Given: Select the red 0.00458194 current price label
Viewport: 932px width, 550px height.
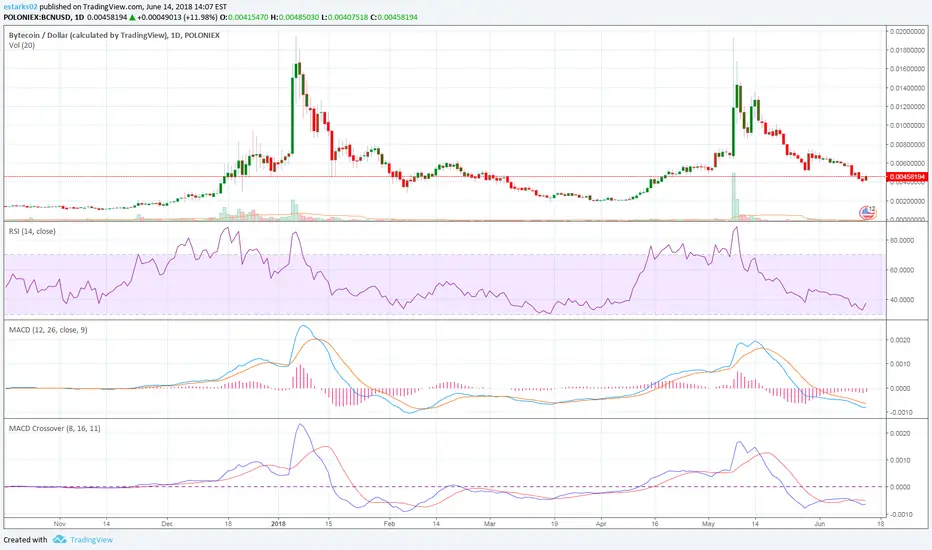Looking at the screenshot, I should (906, 177).
